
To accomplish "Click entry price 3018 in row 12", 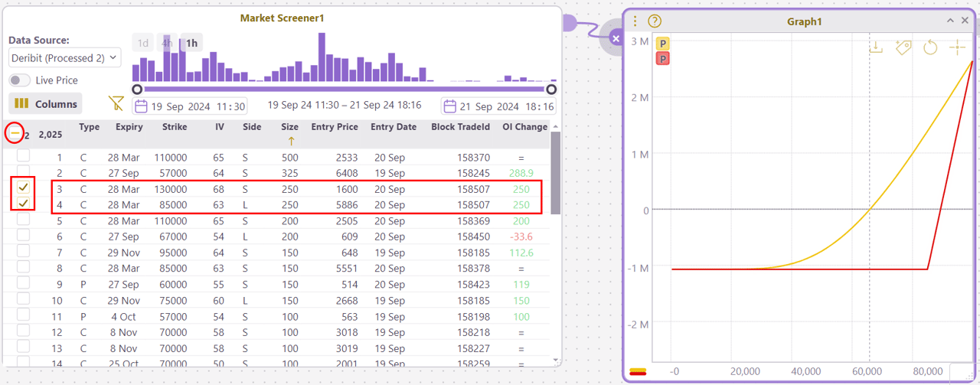I will 346,332.
